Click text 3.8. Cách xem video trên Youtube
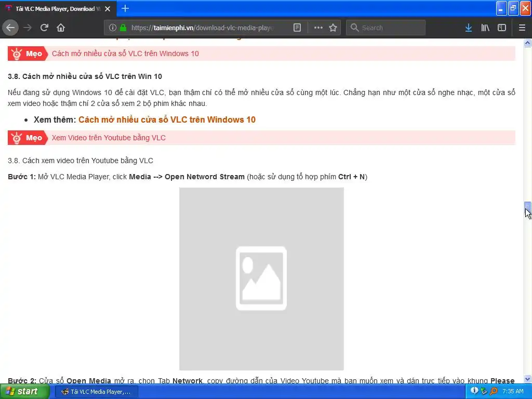 [x=81, y=161]
